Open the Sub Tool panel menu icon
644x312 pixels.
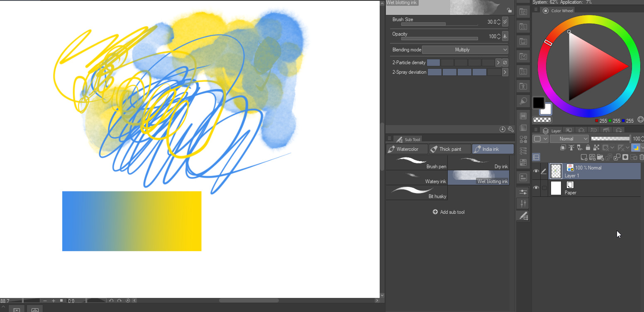(x=389, y=139)
